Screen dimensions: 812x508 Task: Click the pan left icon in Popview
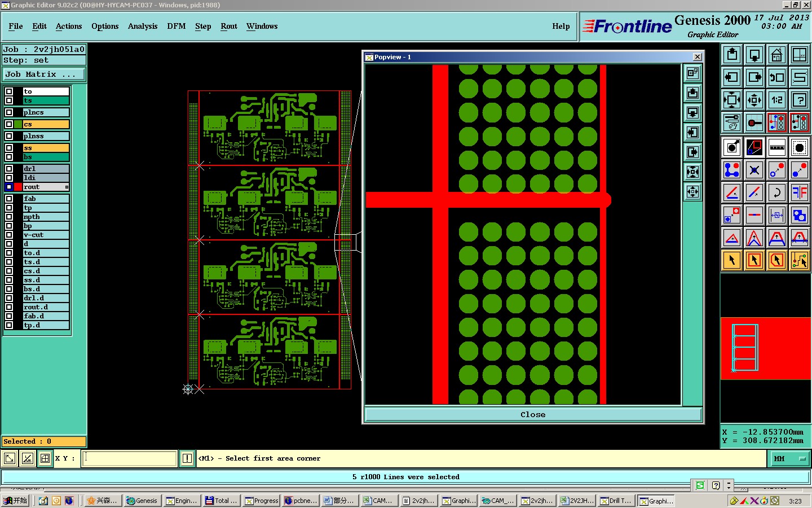pyautogui.click(x=693, y=133)
